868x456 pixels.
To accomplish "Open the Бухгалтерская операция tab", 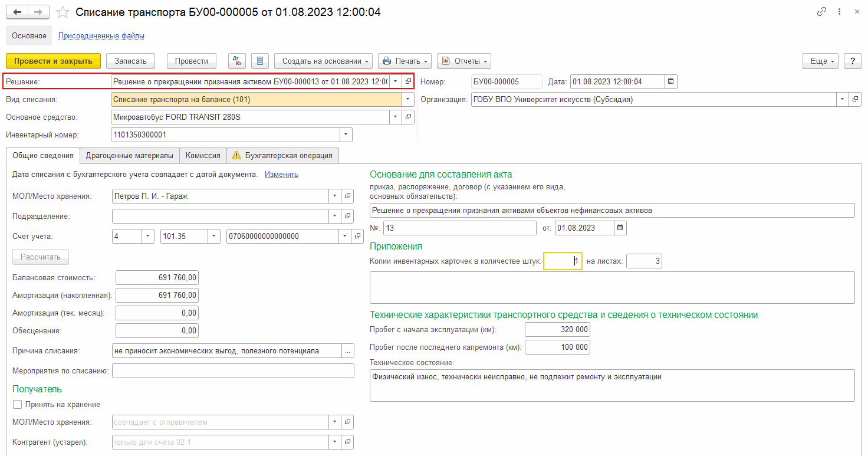I will pyautogui.click(x=283, y=155).
